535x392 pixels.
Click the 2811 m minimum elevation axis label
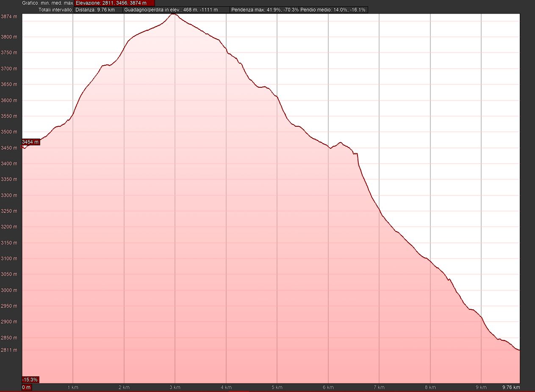click(x=9, y=350)
